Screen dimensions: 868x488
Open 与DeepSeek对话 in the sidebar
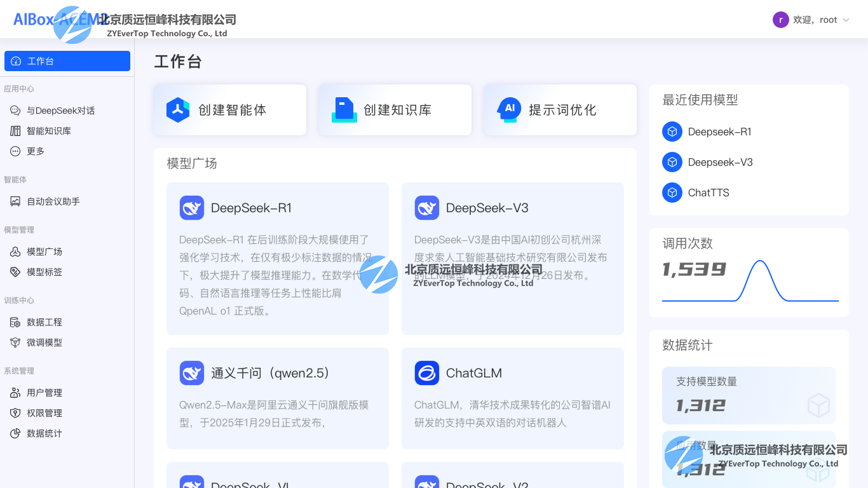(67, 111)
